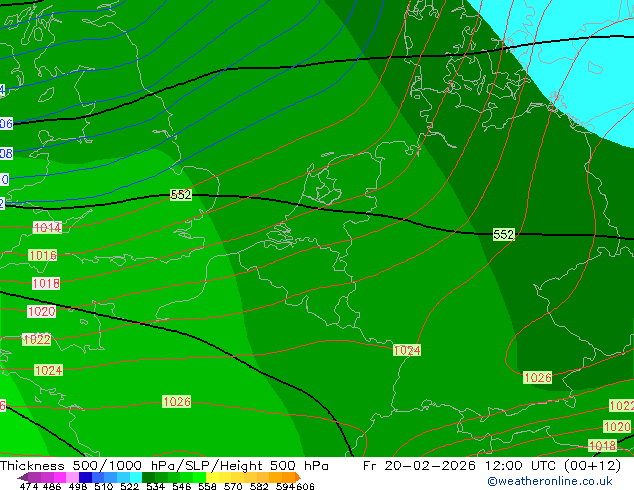Click the 582 legend value

[259, 486]
